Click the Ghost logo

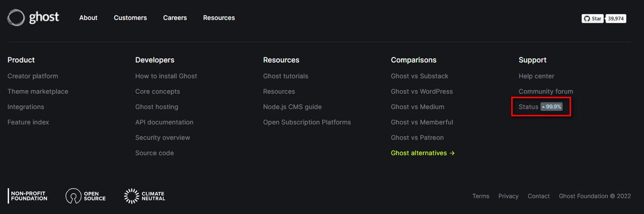tap(33, 18)
